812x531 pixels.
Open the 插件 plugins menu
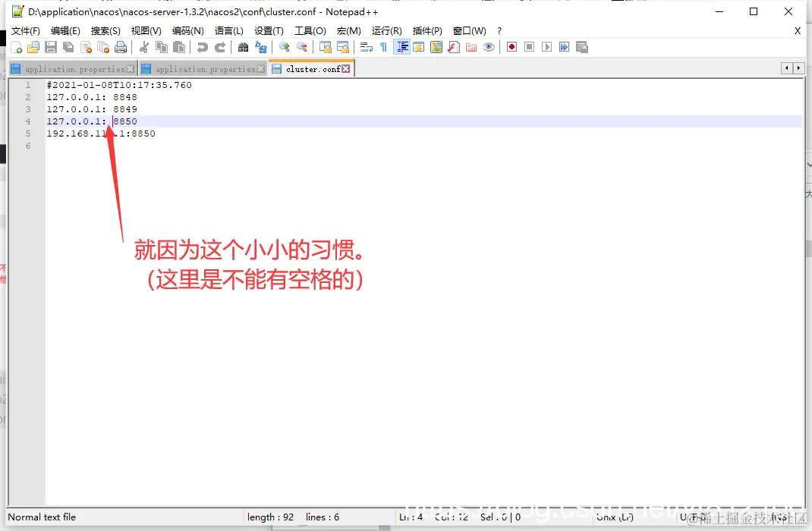(x=426, y=31)
